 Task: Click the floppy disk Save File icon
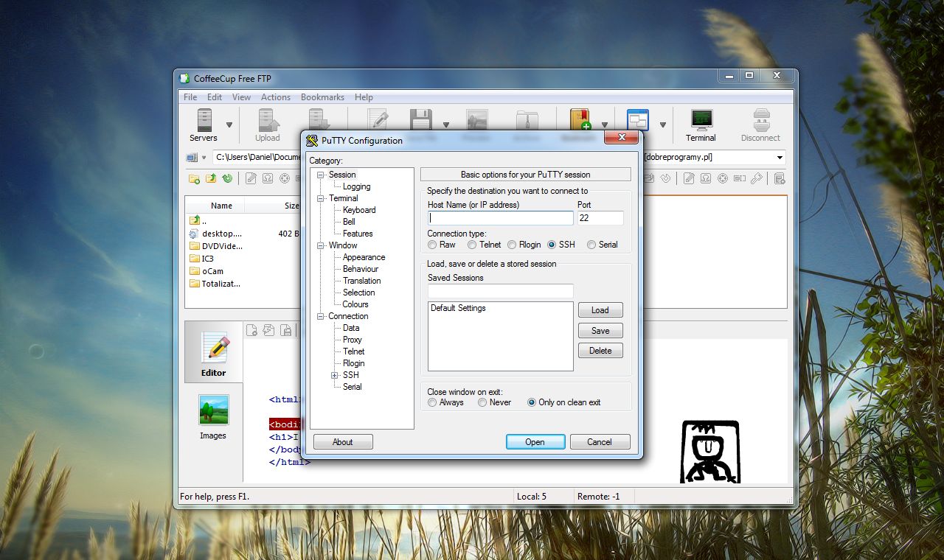(421, 120)
